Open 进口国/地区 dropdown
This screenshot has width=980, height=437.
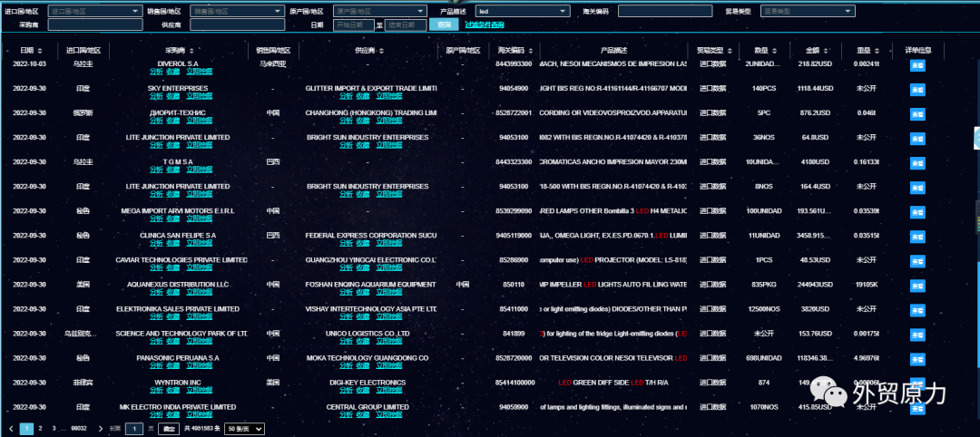95,11
